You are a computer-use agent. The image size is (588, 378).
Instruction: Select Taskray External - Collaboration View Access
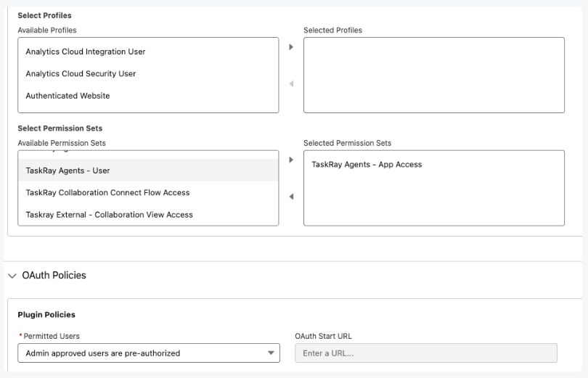coord(148,215)
